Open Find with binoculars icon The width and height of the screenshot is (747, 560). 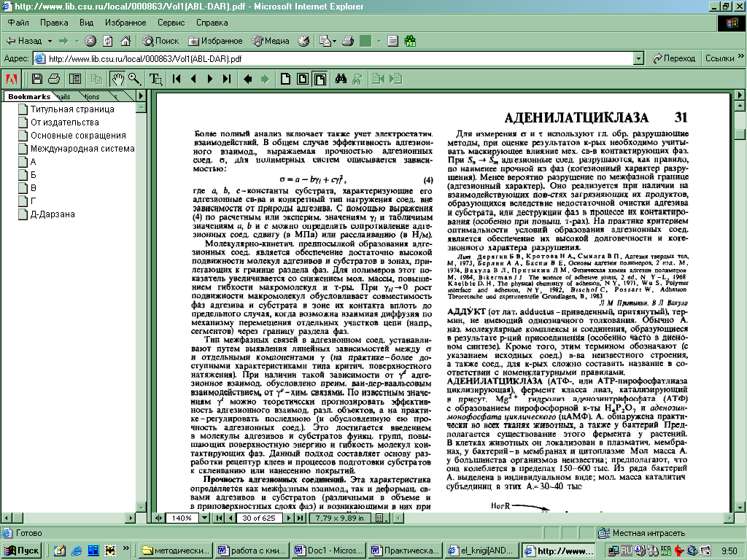point(341,79)
